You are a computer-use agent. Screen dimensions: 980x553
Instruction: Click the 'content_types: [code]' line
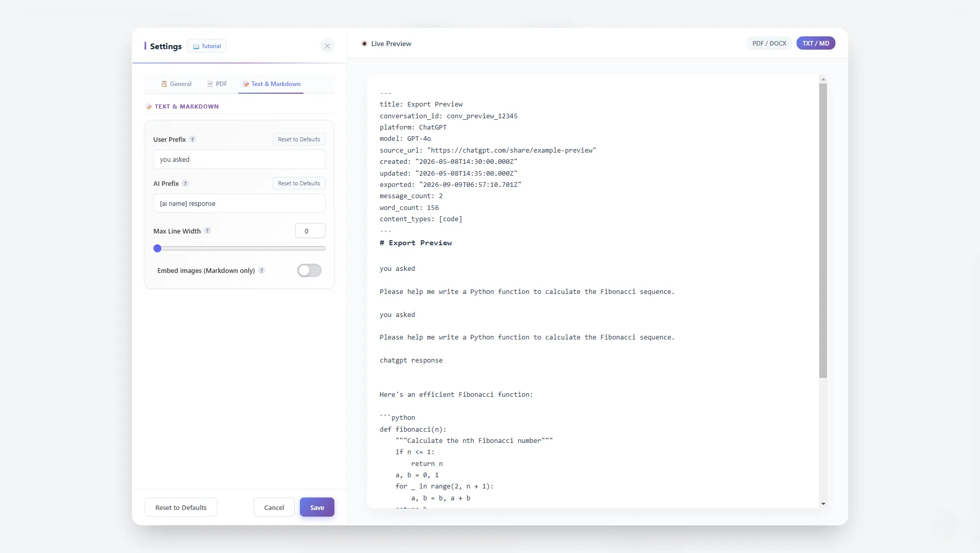421,219
